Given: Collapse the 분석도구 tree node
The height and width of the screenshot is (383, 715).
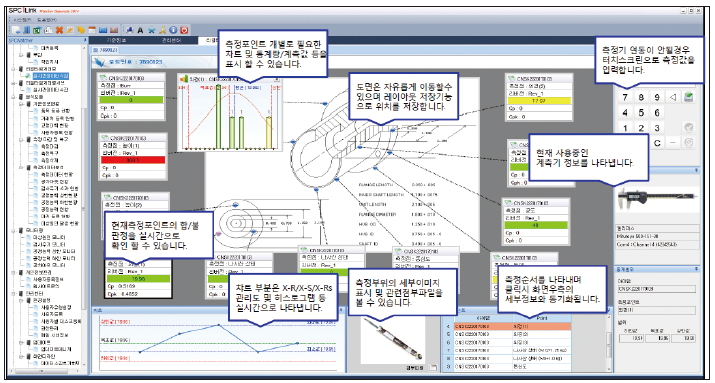Looking at the screenshot, I should [14, 97].
